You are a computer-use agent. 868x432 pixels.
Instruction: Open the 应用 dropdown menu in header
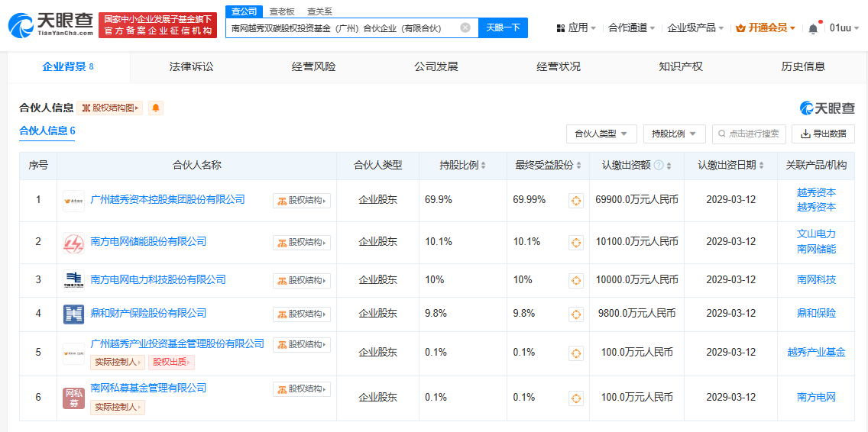[576, 28]
